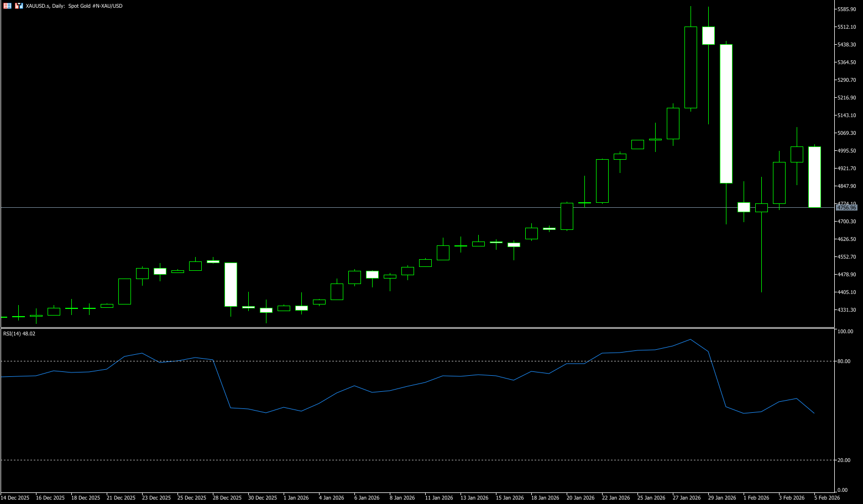
Task: Click the RSI line peak near 27 Jan
Action: (691, 339)
